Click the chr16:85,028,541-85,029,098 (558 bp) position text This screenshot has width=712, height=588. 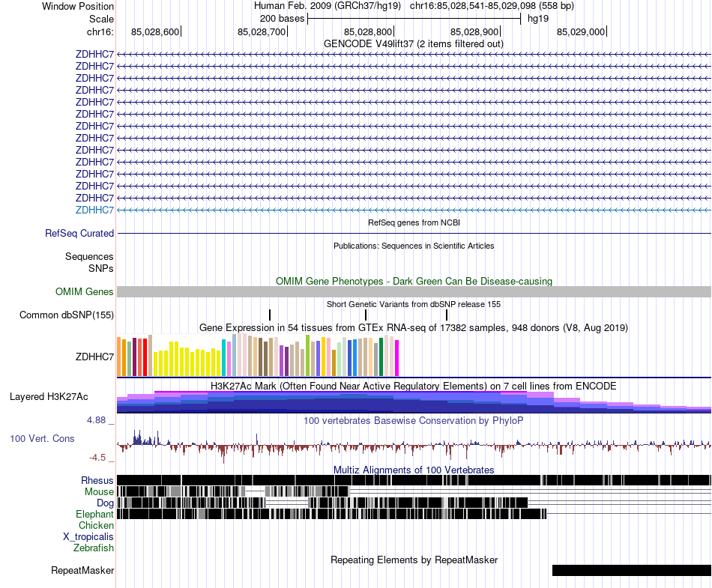(x=492, y=6)
